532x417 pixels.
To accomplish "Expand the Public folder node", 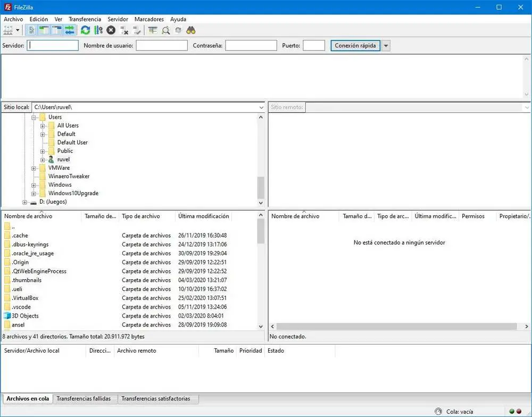I will (x=43, y=152).
